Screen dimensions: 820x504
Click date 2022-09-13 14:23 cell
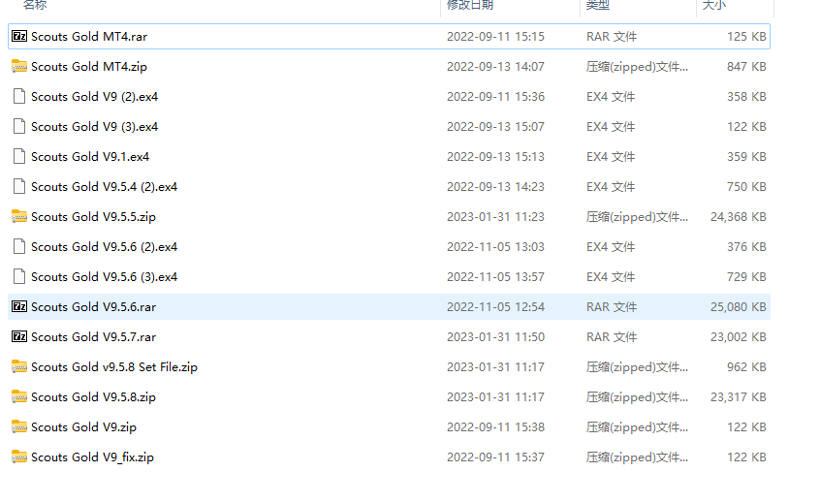point(495,187)
